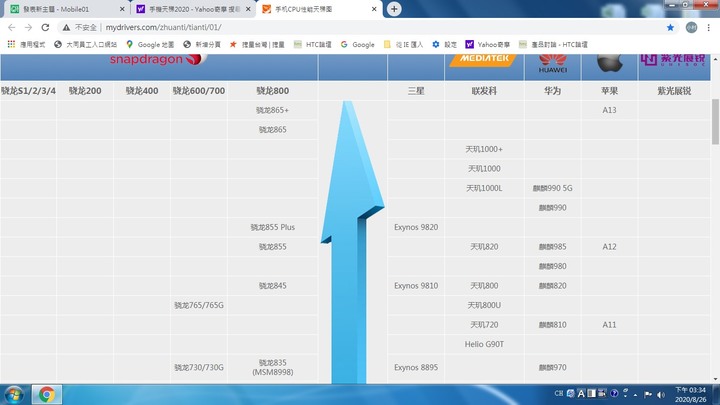Select the 骁龙865+ cell
Screen dimensions: 720x405
(273, 110)
